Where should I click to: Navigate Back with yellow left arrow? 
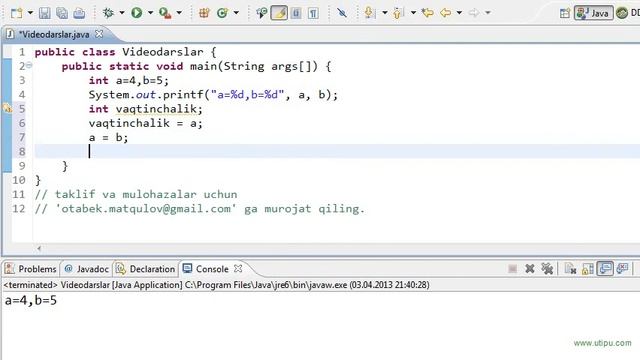click(446, 13)
